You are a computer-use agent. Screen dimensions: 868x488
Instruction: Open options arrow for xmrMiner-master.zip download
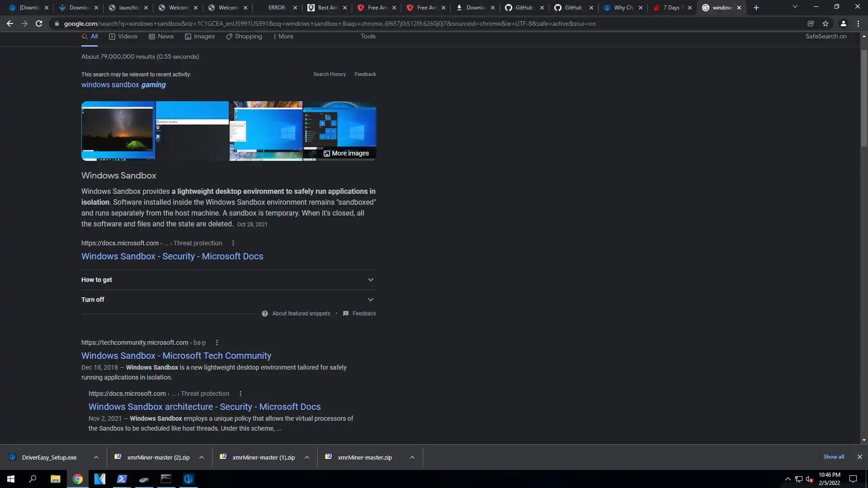(x=412, y=457)
